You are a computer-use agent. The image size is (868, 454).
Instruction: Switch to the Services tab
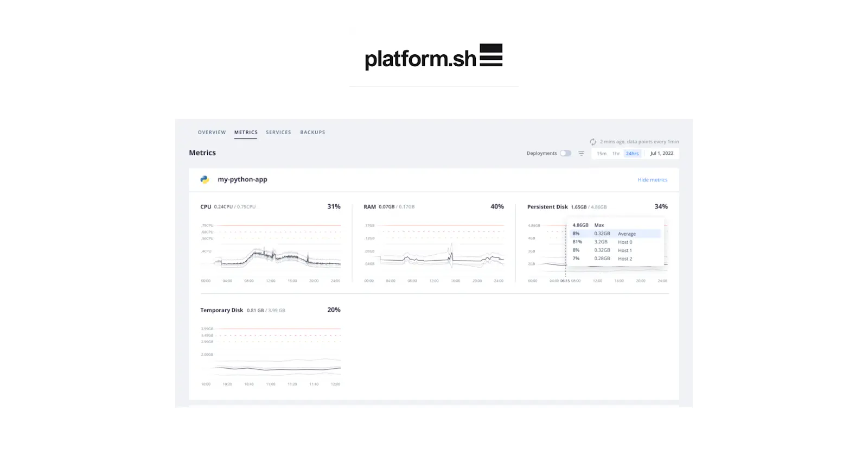click(278, 133)
